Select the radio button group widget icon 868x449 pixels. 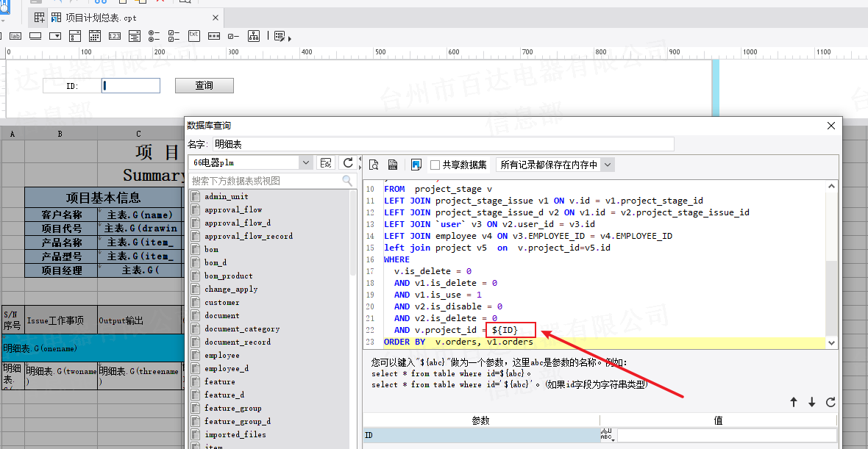154,35
